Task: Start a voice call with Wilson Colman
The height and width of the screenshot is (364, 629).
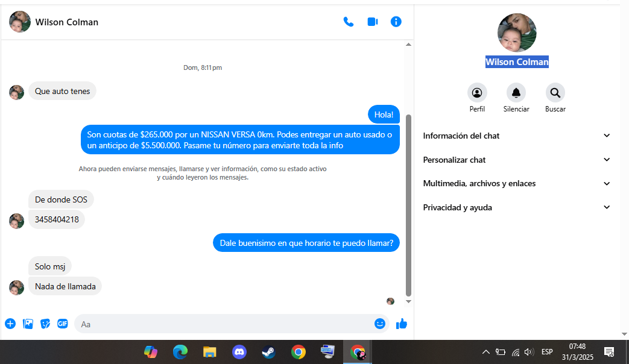Action: point(349,22)
